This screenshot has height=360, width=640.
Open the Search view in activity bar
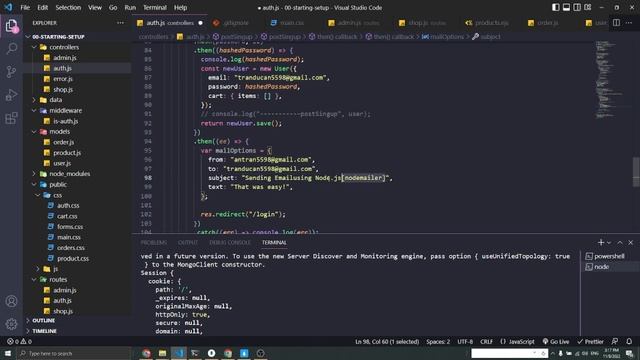(x=11, y=49)
